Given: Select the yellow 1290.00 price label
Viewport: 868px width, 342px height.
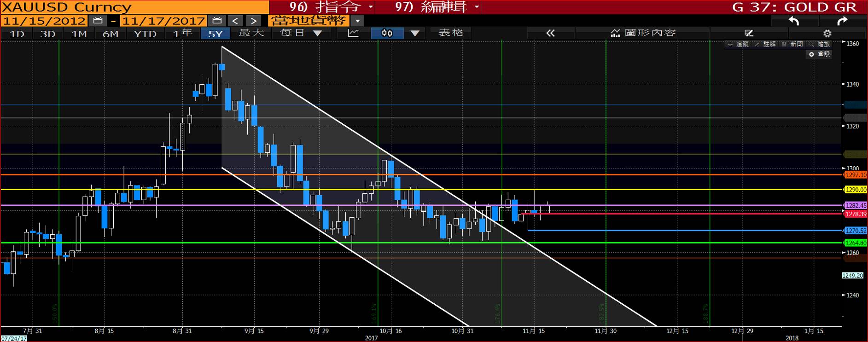Looking at the screenshot, I should point(856,190).
